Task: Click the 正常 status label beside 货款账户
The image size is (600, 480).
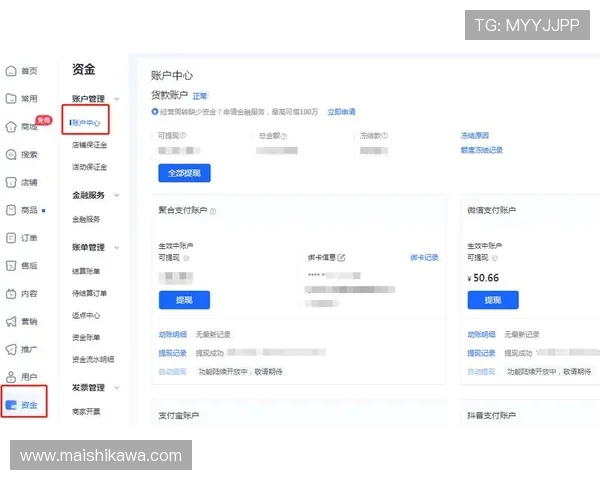Action: tap(200, 96)
